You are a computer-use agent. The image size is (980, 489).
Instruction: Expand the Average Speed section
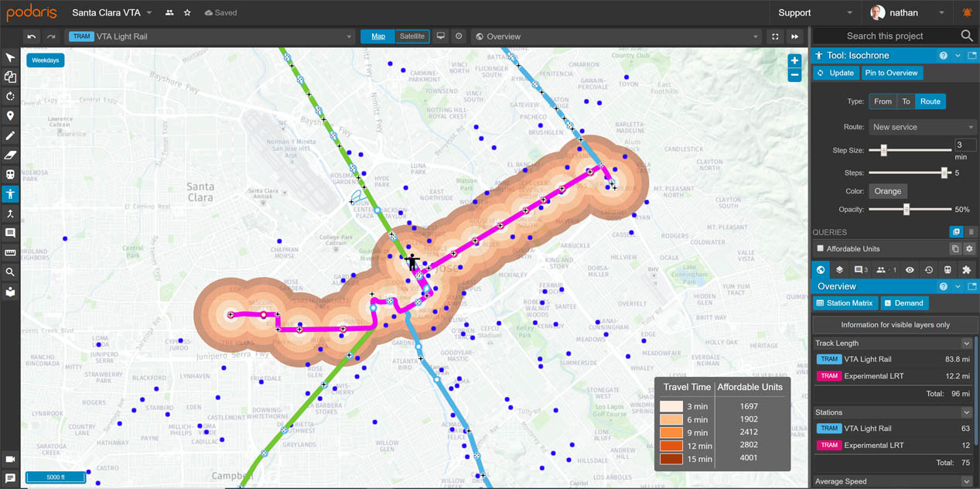[966, 482]
